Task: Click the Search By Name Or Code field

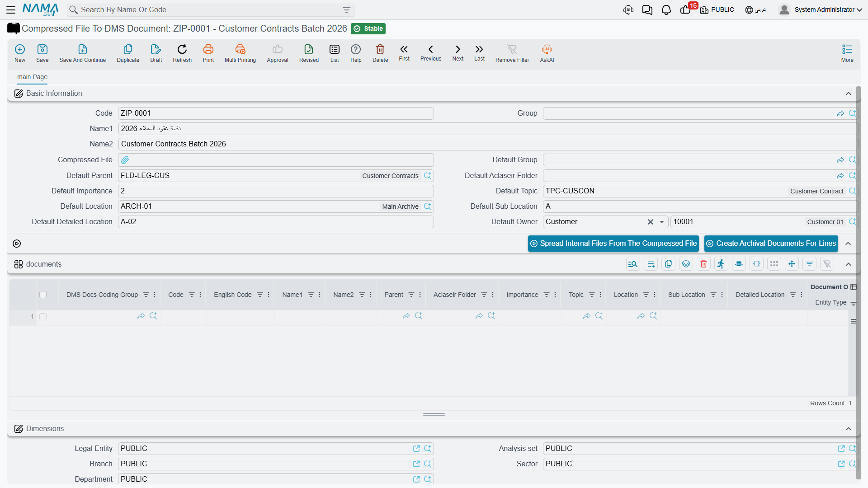Action: tap(210, 10)
